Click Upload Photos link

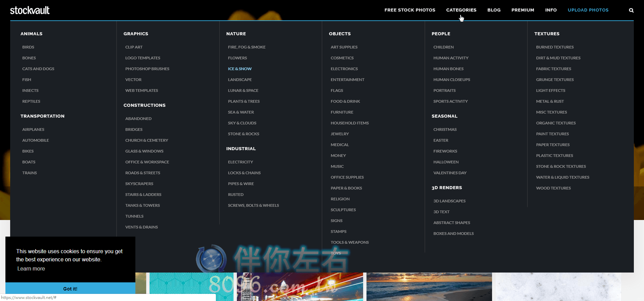(x=588, y=10)
